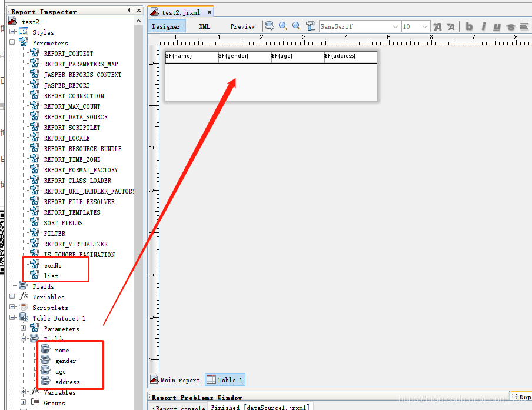The image size is (532, 410).
Task: Switch to the Table 1 tab
Action: coord(225,380)
